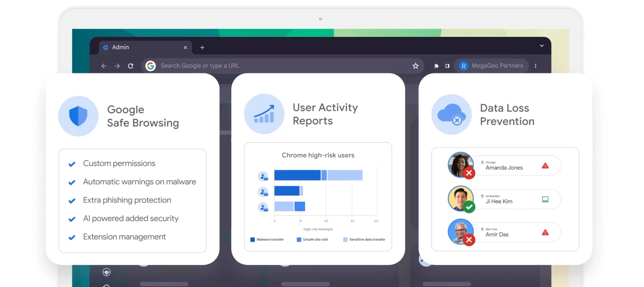This screenshot has width=644, height=287.
Task: Select the text AI powered added security
Action: [x=131, y=219]
